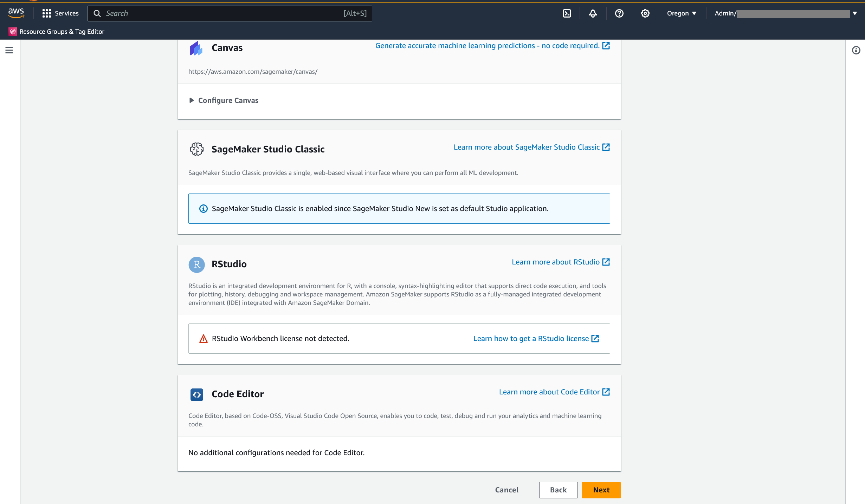Screen dimensions: 865x504
Task: Click the Resource Groups & Tag Editor icon
Action: tap(13, 32)
